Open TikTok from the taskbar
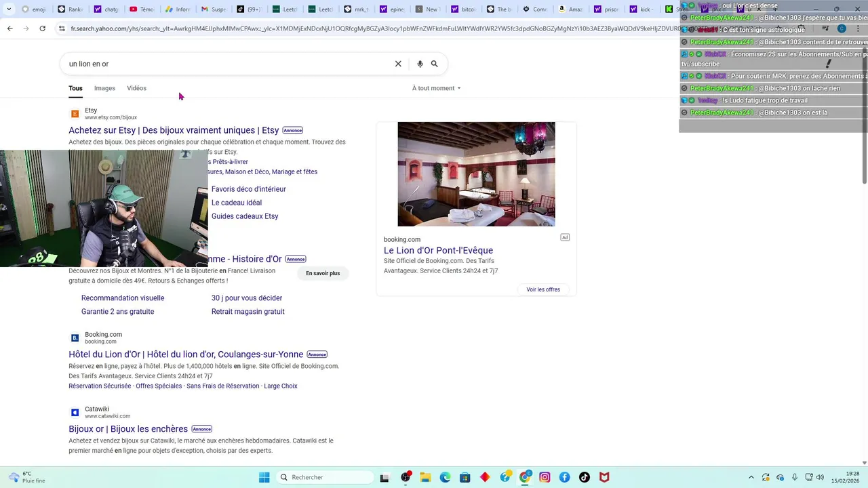868x488 pixels. click(x=585, y=477)
